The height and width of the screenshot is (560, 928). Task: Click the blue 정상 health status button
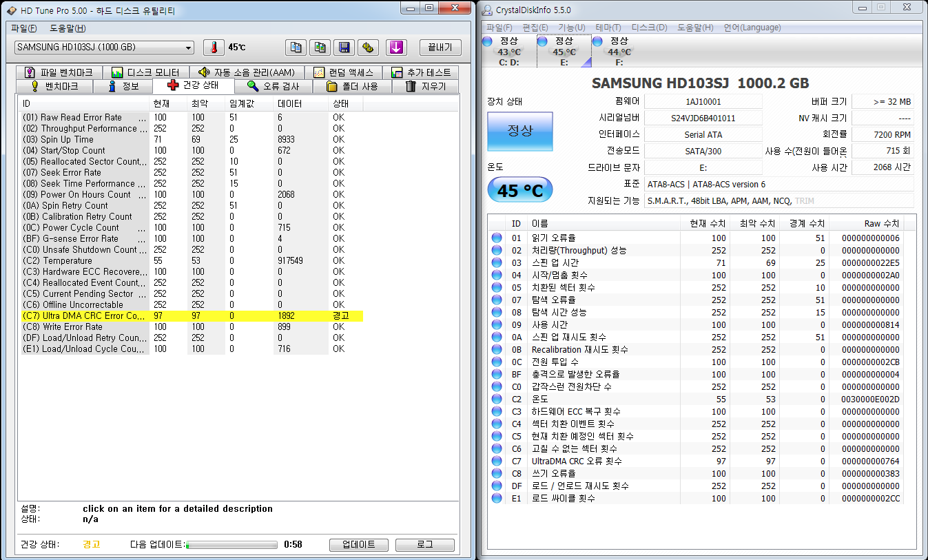(x=520, y=131)
